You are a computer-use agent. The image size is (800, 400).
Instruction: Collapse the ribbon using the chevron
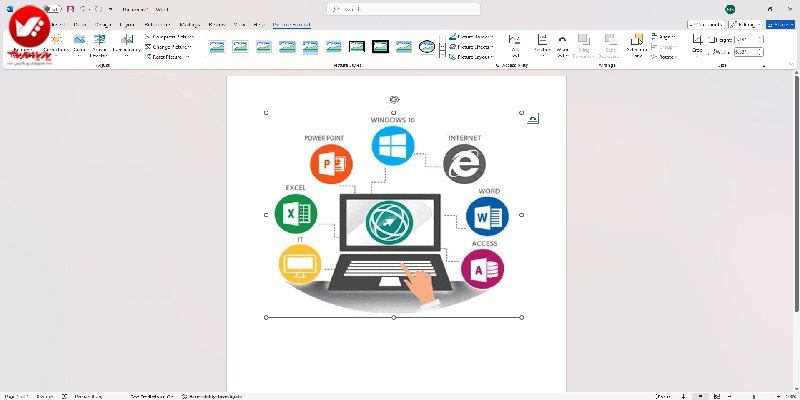tap(791, 64)
